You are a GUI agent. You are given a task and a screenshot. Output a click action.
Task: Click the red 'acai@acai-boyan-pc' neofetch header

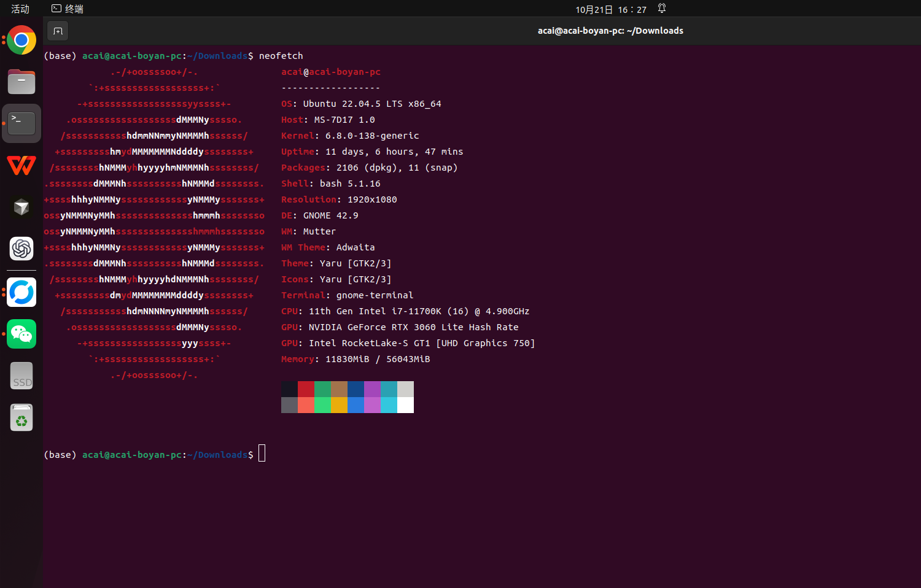(x=331, y=72)
